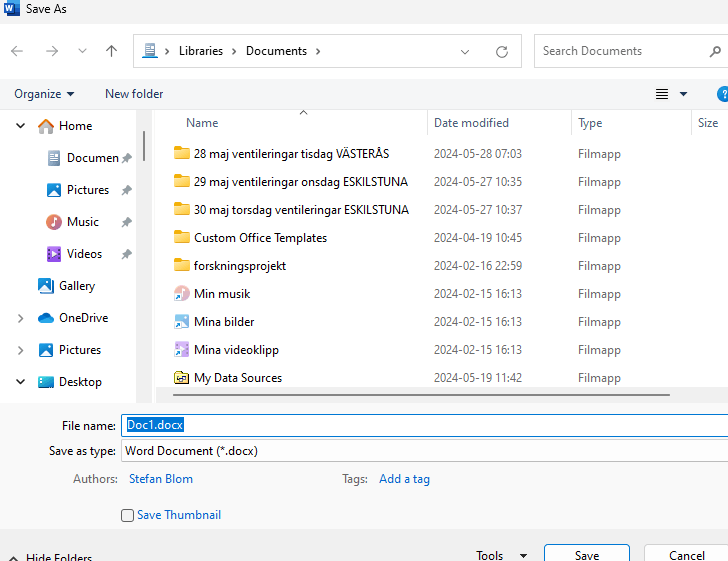The height and width of the screenshot is (561, 728).
Task: Select Videos in navigation pane
Action: 84,254
